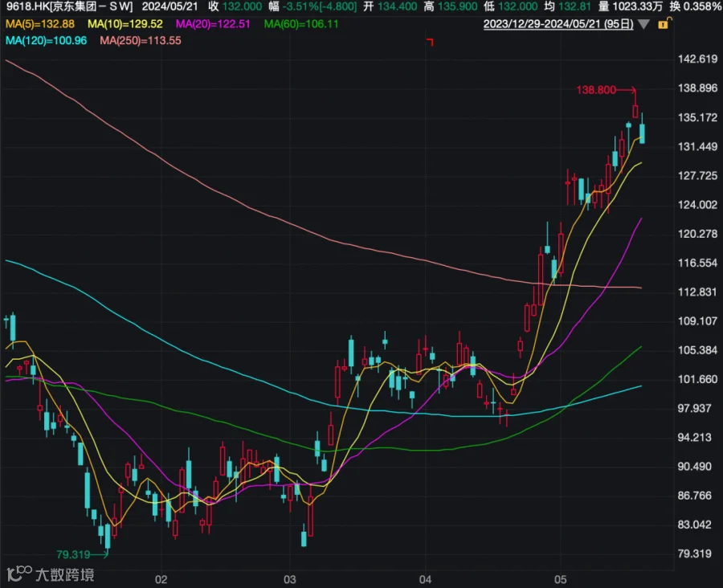Click the 9618.HK stock title
Viewport: 723px width, 588px height.
click(69, 7)
